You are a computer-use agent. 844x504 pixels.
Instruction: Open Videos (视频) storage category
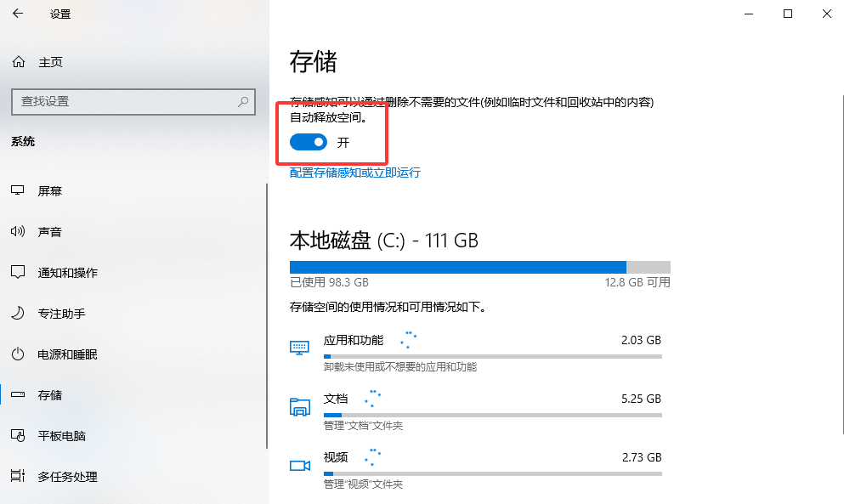pyautogui.click(x=336, y=457)
